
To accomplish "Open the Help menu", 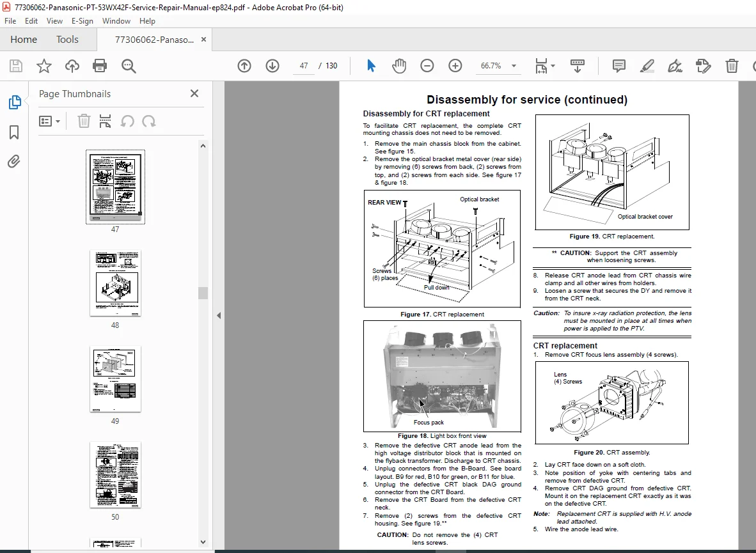I will 147,20.
